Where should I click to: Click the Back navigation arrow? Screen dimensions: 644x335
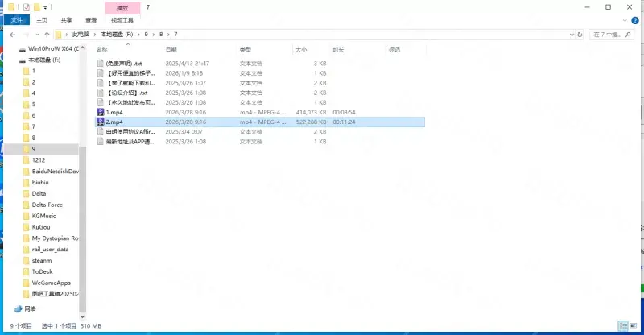coord(12,35)
